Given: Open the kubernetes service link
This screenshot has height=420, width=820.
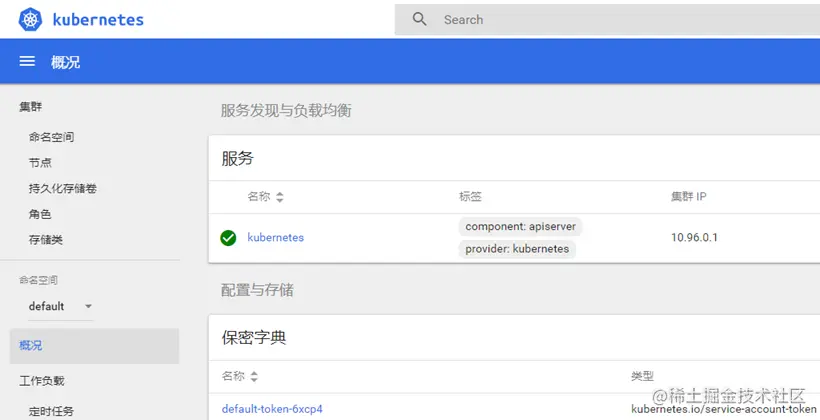Looking at the screenshot, I should pyautogui.click(x=276, y=237).
